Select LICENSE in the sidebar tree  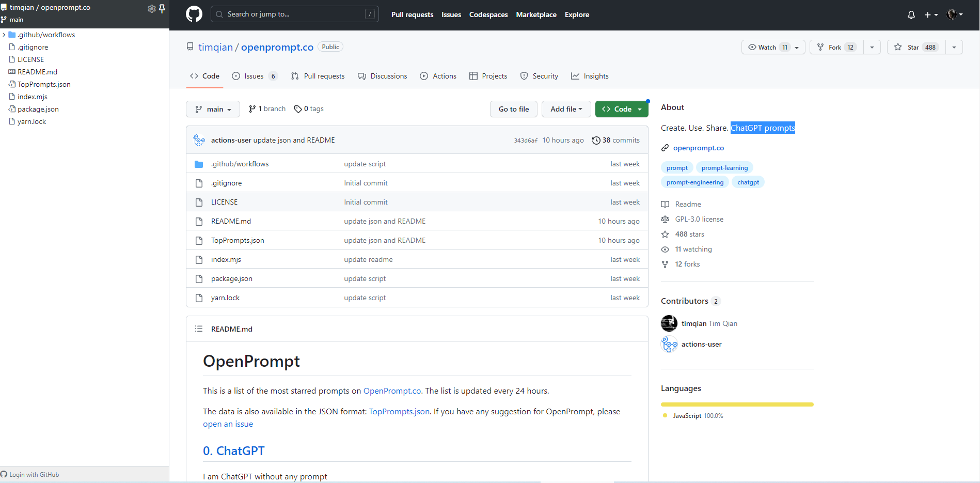tap(30, 59)
